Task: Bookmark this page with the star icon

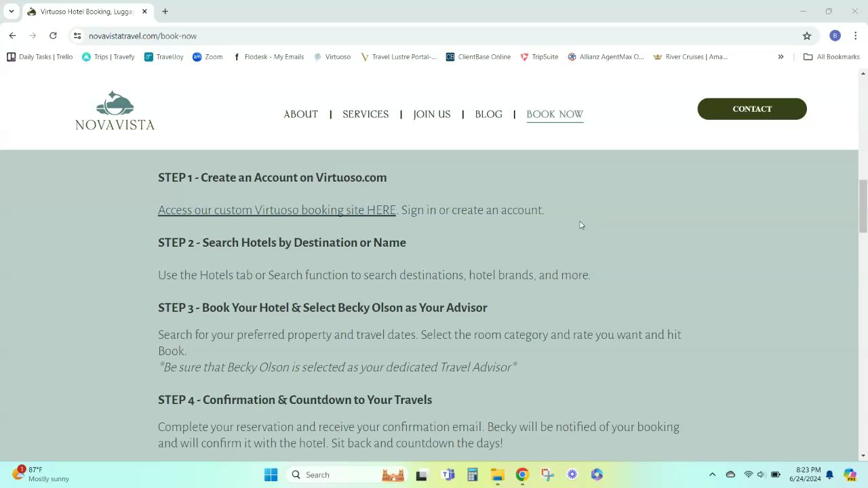Action: (x=806, y=36)
